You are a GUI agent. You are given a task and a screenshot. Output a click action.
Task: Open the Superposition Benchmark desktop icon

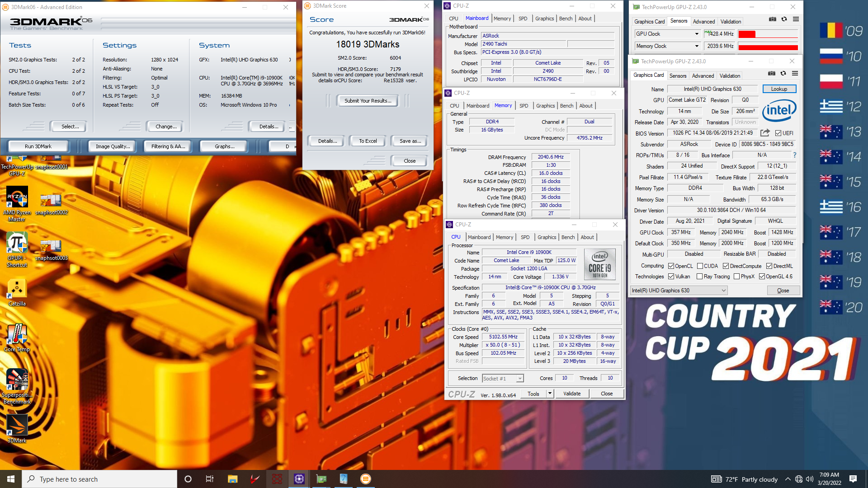(17, 386)
